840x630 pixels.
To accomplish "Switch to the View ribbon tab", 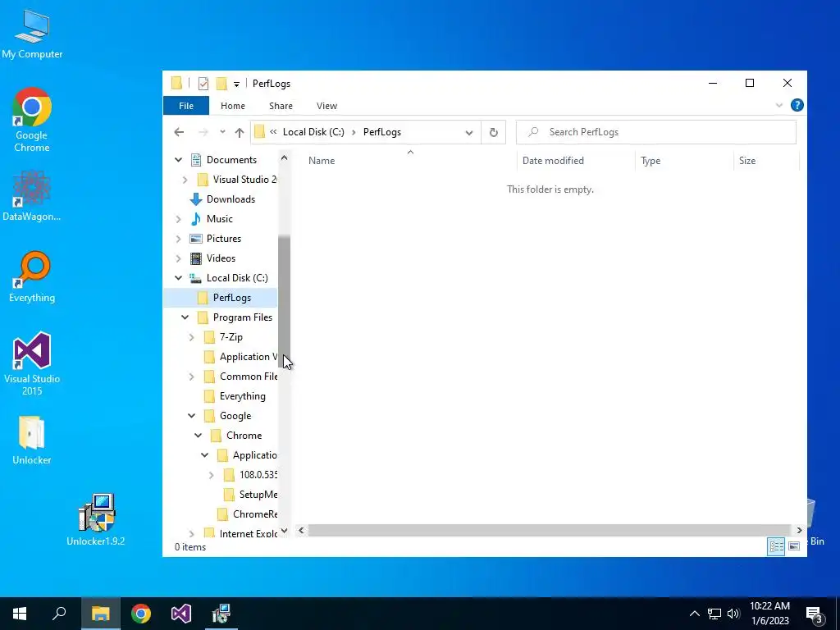I will (326, 106).
